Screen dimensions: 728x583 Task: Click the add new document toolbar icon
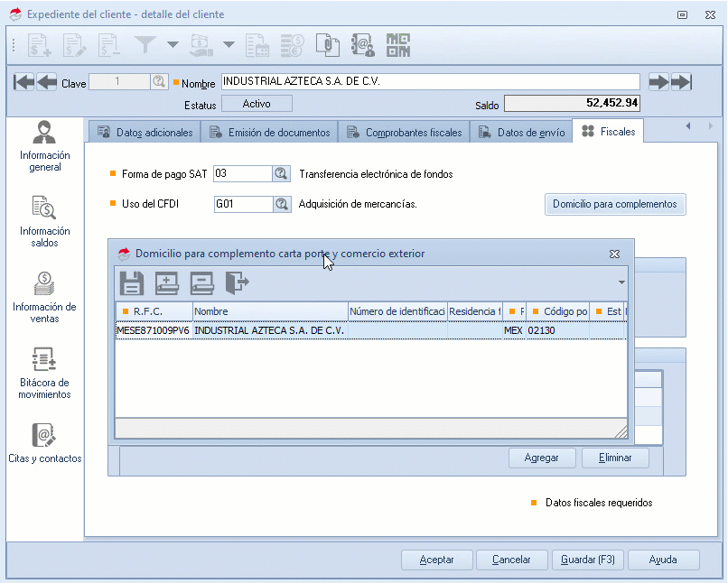click(40, 45)
